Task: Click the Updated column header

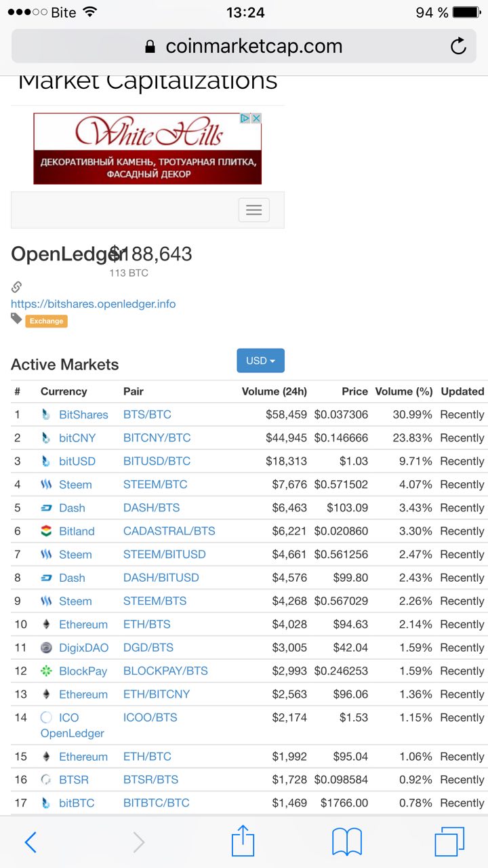Action: tap(462, 391)
